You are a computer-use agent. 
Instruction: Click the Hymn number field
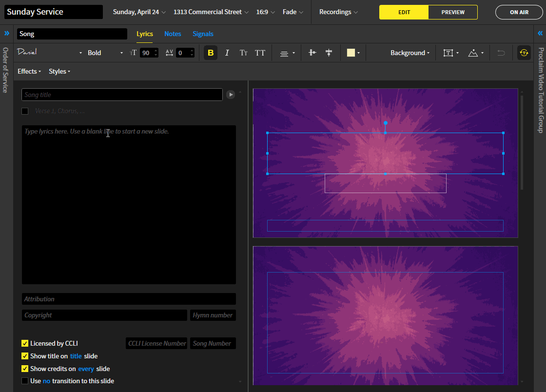(213, 315)
